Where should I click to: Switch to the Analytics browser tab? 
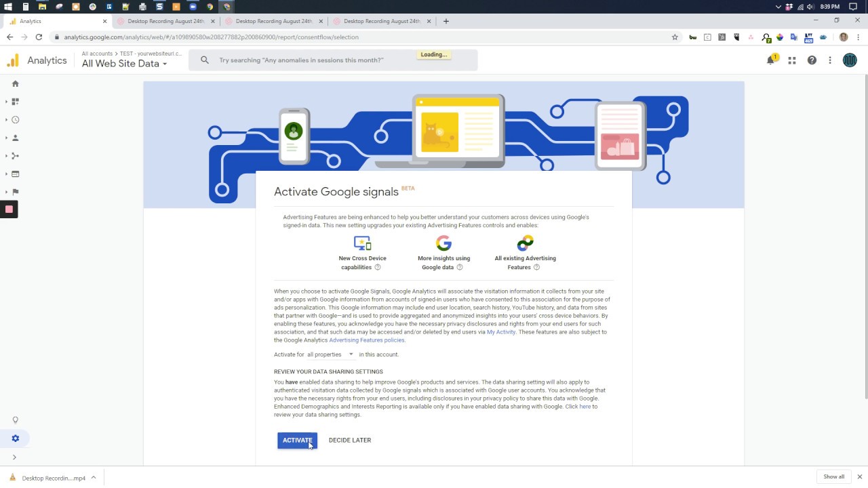tap(58, 21)
